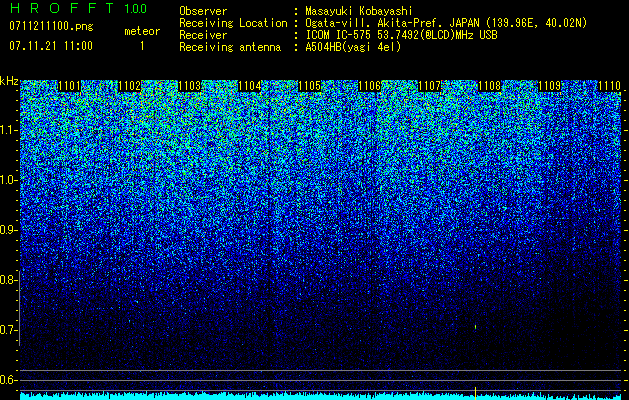Screen dimensions: 629x400
Task: Click the 1106 time marker
Action: pyautogui.click(x=369, y=86)
